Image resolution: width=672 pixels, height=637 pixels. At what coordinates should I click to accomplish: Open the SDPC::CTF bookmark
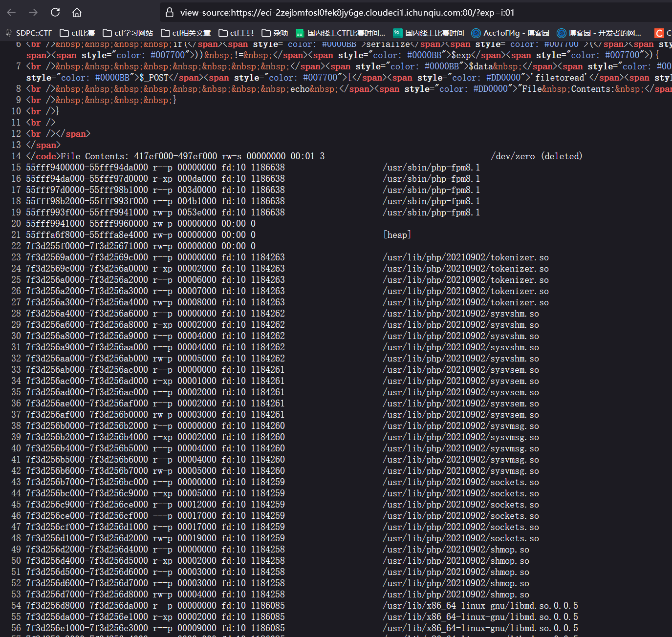pos(28,33)
